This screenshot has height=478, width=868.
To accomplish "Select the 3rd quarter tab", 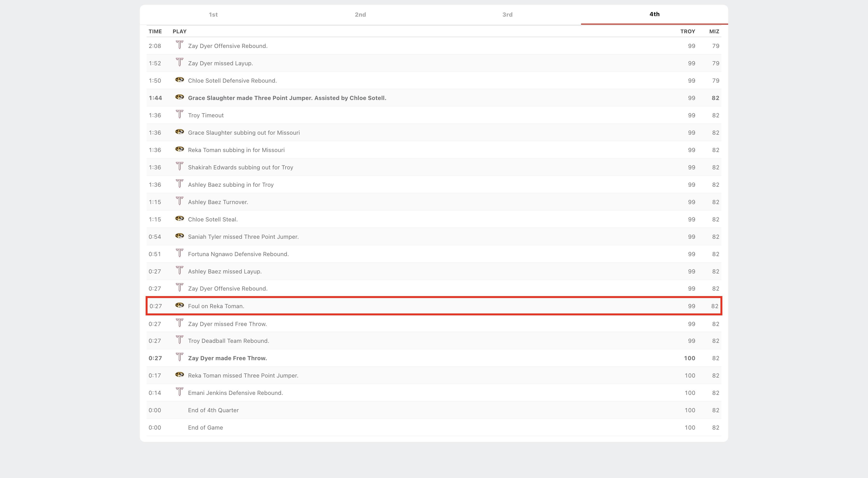I will point(507,15).
